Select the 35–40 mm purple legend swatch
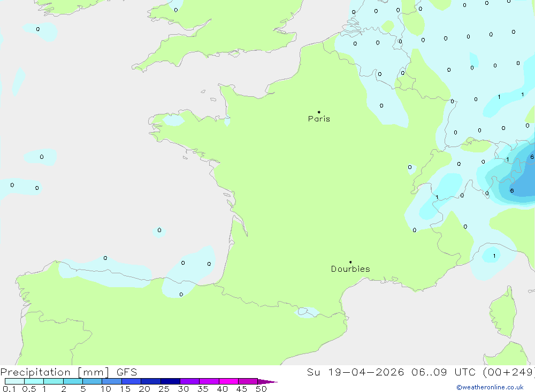The image size is (535, 392). [209, 381]
